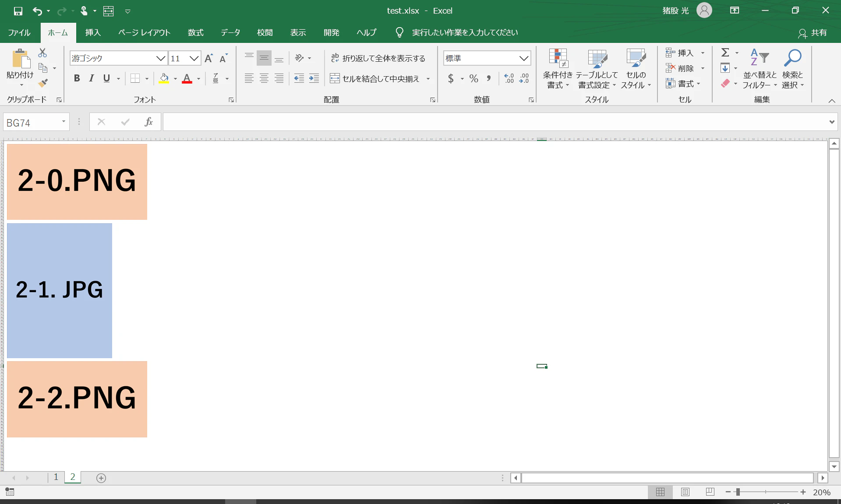Switch to sheet tab 1

point(56,477)
